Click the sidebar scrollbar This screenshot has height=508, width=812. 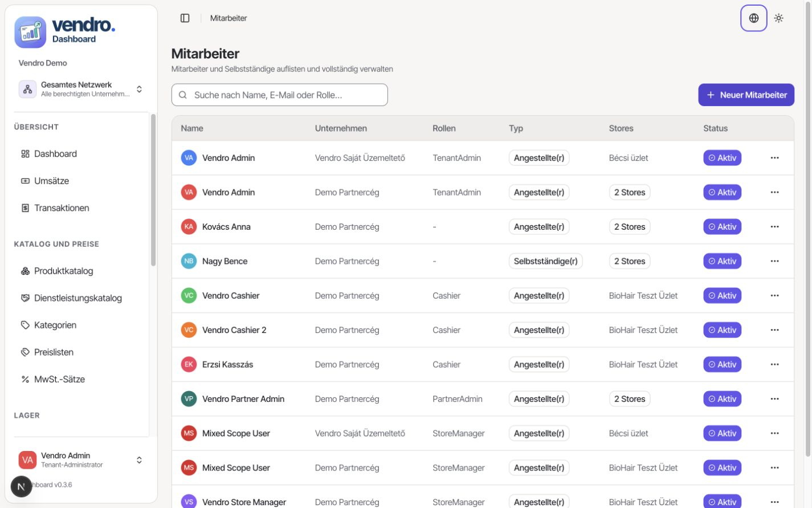pos(153,190)
